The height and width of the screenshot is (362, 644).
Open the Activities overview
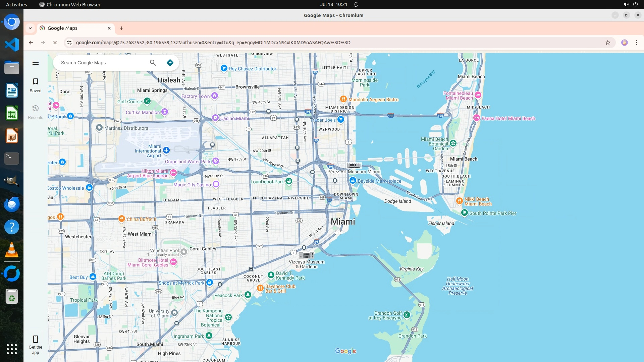(16, 4)
